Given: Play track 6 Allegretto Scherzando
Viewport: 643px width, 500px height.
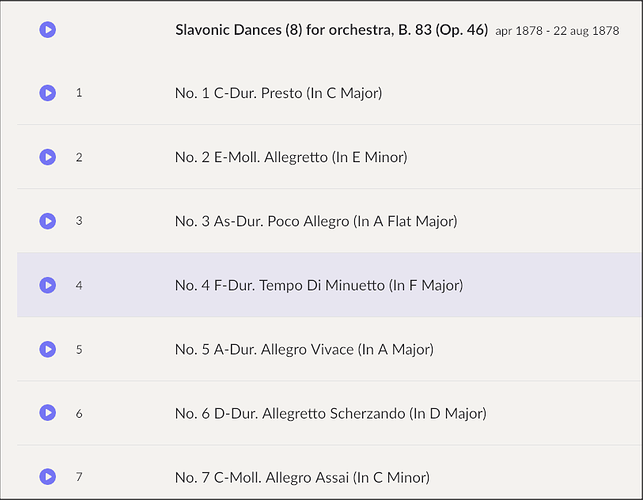Looking at the screenshot, I should click(x=48, y=413).
